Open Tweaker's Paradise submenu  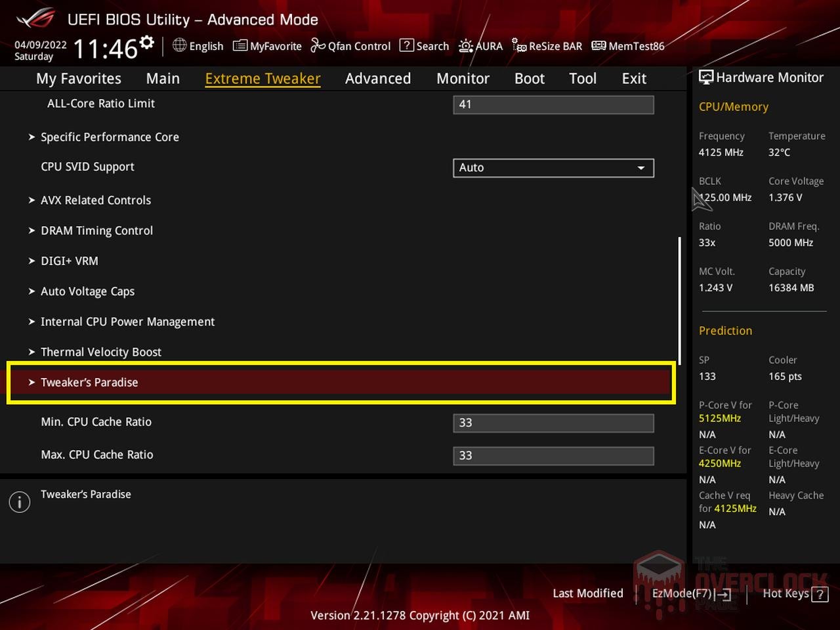90,382
